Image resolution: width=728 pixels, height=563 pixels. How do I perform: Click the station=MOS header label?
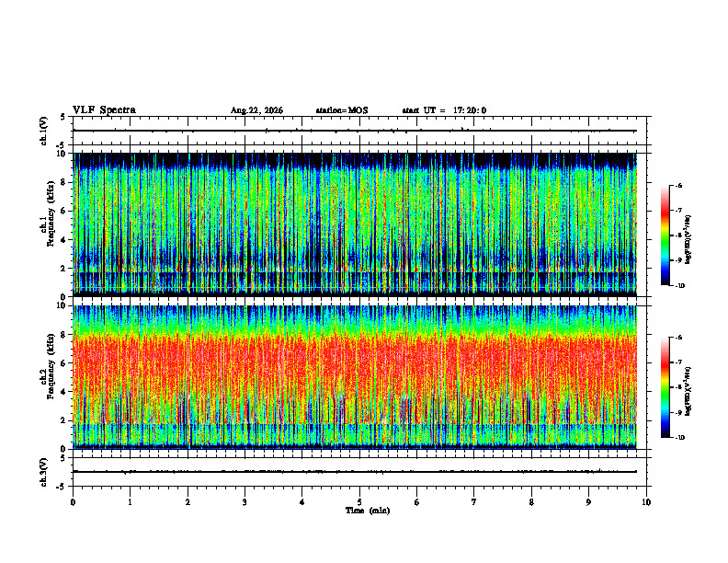[342, 110]
